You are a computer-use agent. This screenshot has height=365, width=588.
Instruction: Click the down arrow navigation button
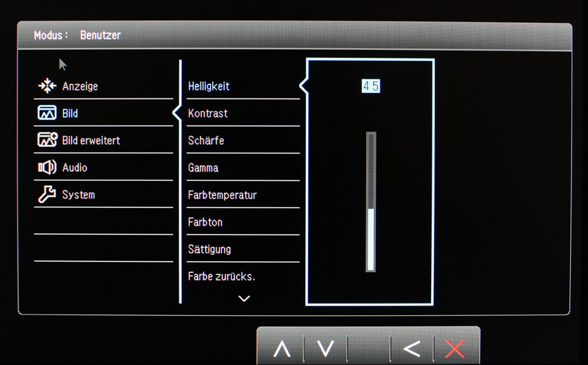(325, 348)
